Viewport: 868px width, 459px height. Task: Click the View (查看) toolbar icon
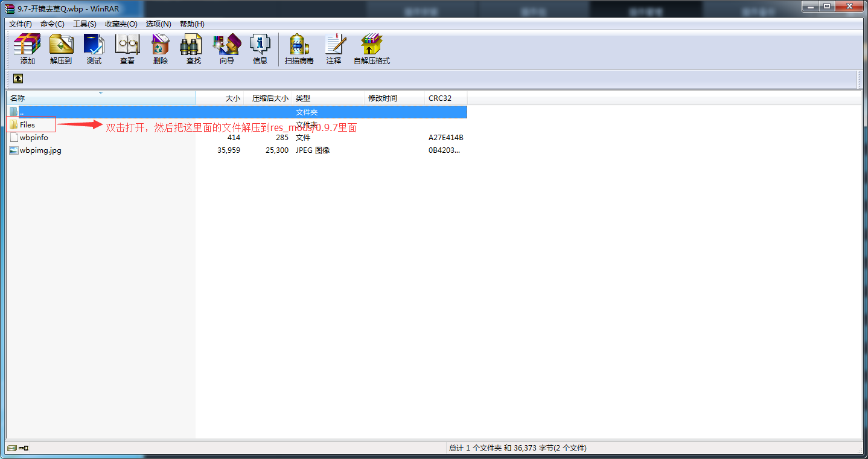click(x=127, y=49)
